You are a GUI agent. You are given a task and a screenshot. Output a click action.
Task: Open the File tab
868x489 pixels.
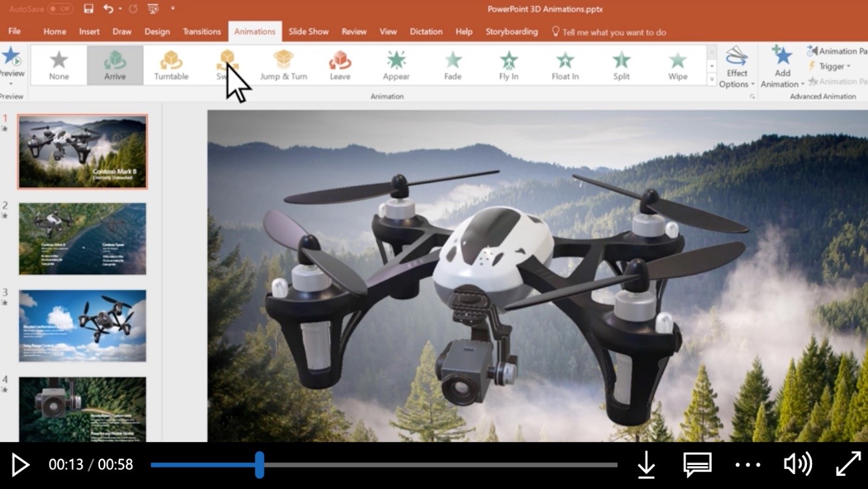click(x=14, y=31)
